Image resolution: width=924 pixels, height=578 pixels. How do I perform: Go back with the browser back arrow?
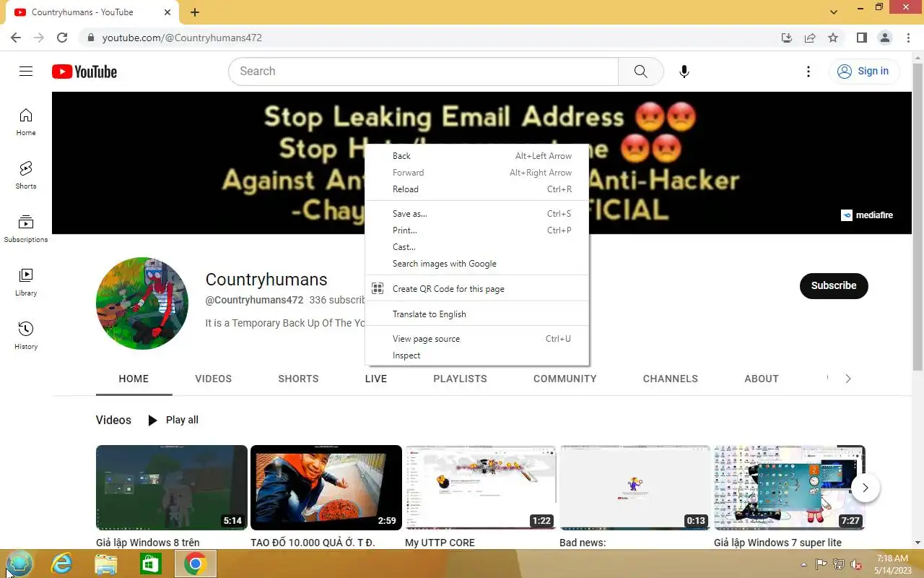16,38
